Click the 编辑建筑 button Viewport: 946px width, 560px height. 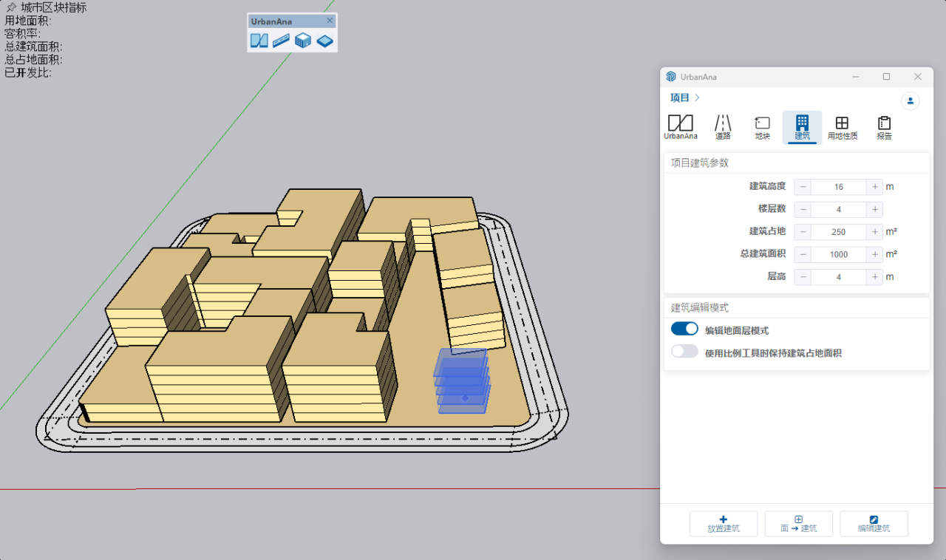874,524
